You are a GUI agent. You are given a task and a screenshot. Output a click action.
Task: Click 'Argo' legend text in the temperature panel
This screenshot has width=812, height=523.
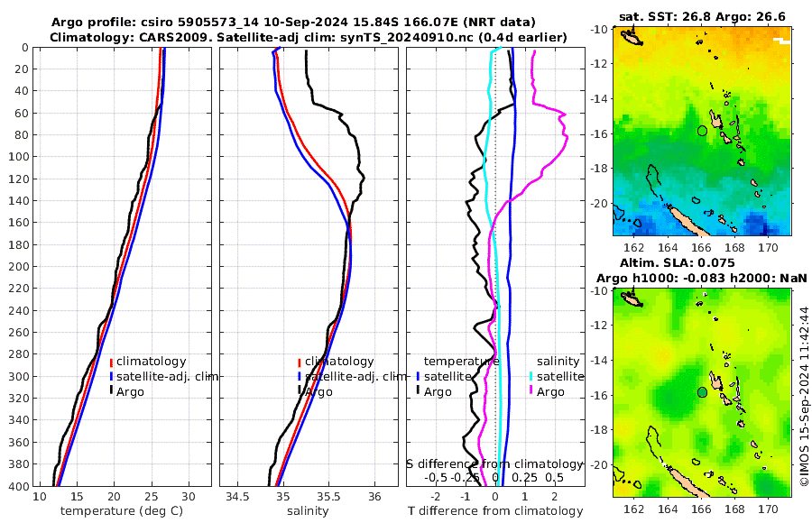[x=130, y=392]
